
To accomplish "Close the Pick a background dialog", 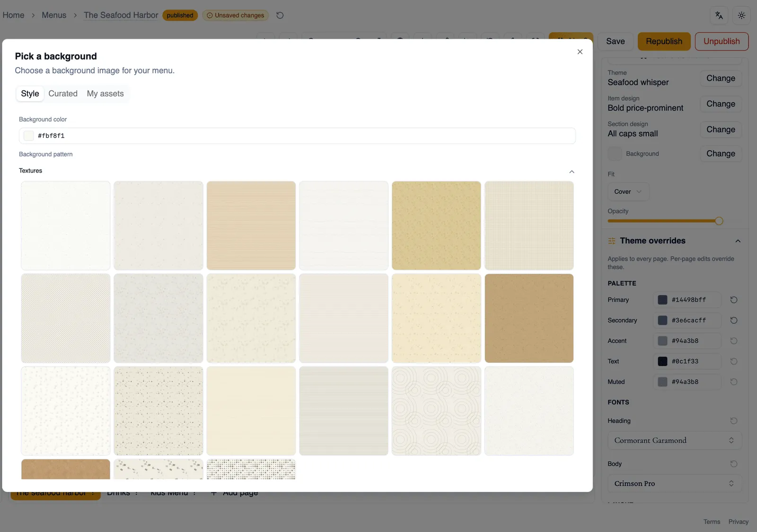I will coord(580,52).
